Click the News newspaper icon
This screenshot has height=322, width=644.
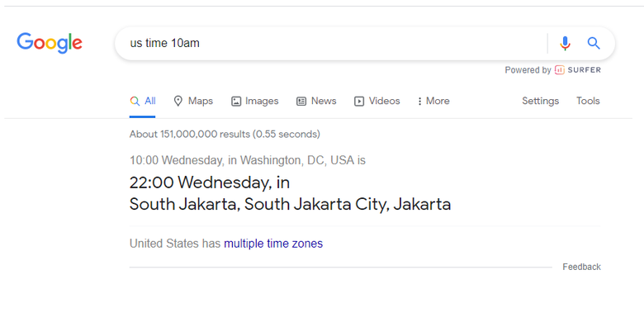pos(301,101)
